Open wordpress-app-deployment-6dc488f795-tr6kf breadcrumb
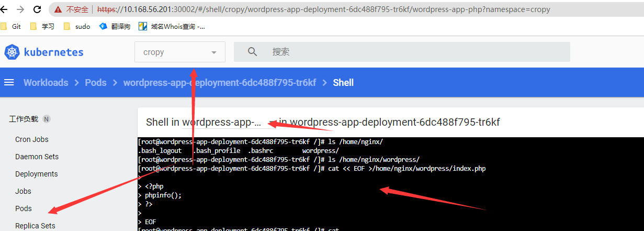The image size is (644, 231). [x=220, y=83]
